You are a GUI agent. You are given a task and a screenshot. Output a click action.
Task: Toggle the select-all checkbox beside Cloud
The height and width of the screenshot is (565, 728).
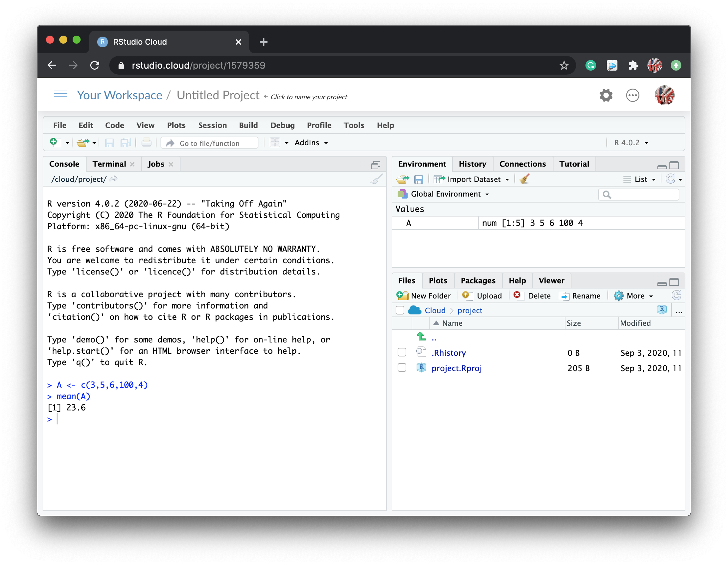pos(400,310)
